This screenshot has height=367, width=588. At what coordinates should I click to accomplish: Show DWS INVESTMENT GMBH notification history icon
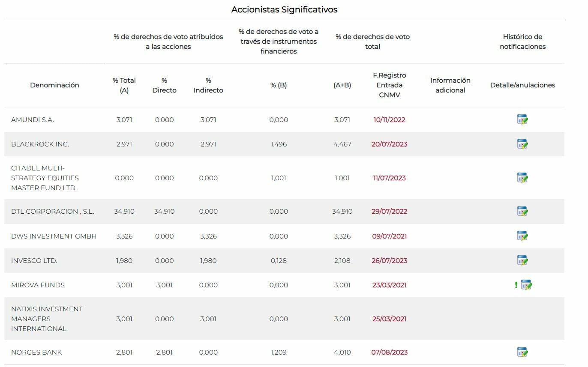tap(522, 236)
